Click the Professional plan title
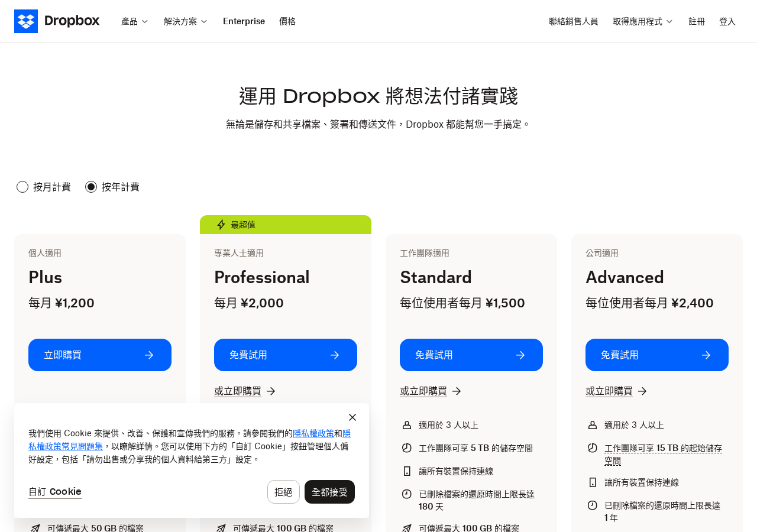 tap(262, 277)
